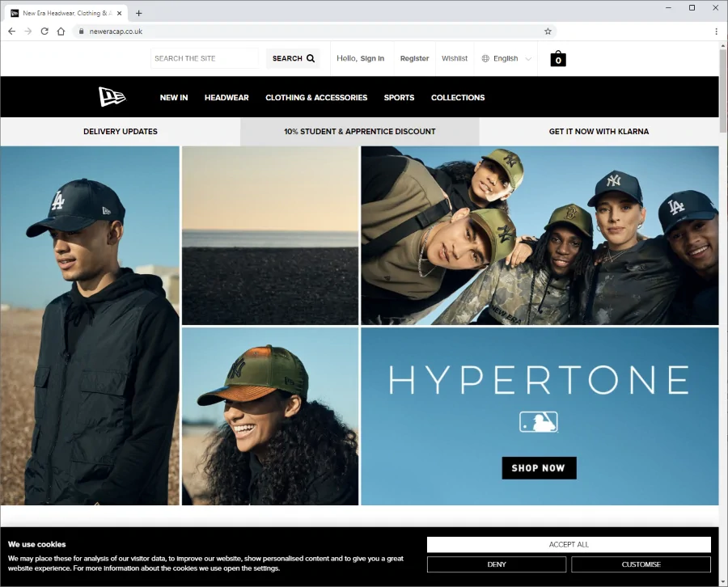Screen dimensions: 728x587
Task: Minimize the browser window
Action: click(x=669, y=7)
